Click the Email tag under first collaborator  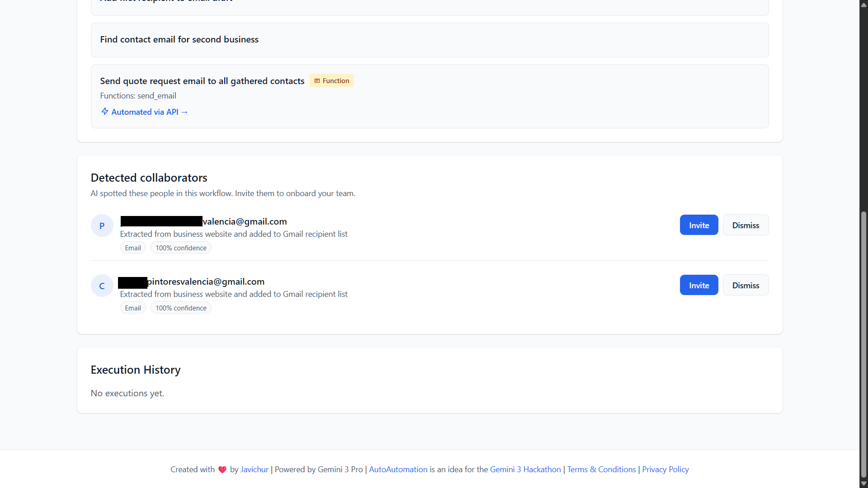133,248
